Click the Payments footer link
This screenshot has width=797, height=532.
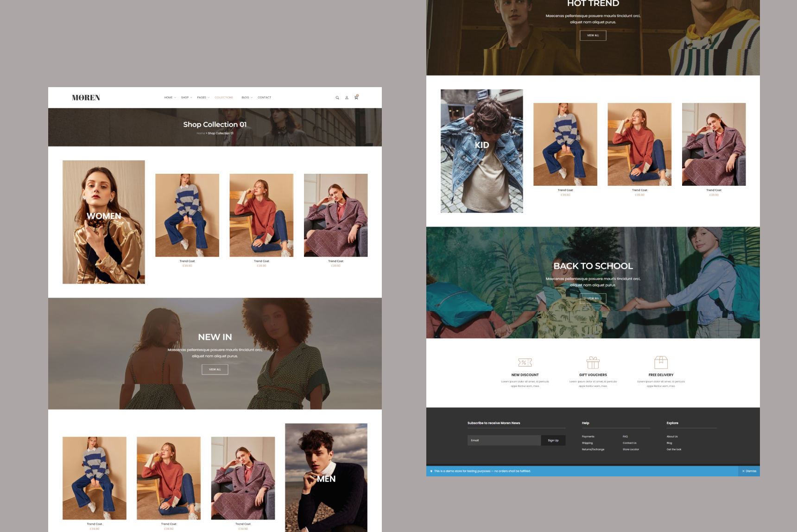(588, 437)
